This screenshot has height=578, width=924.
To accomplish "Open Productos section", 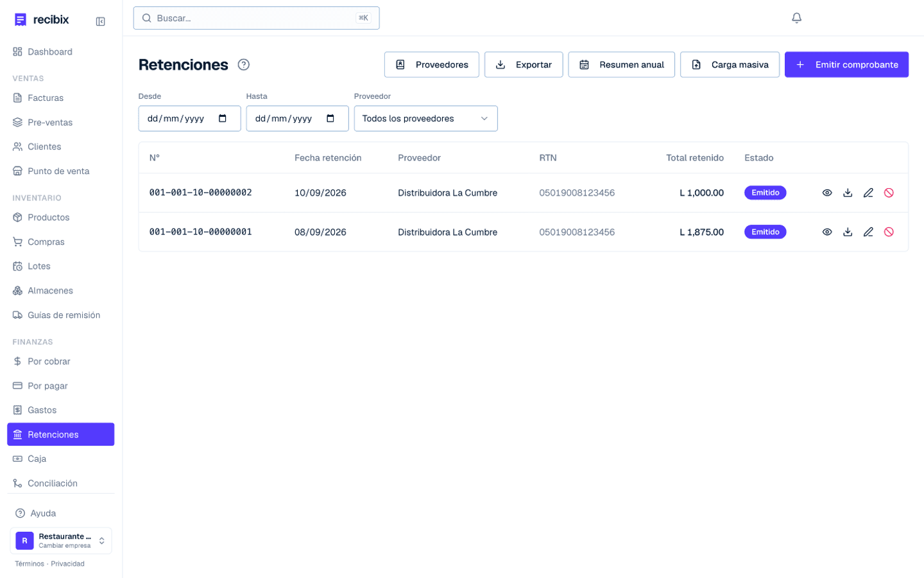I will point(61,218).
